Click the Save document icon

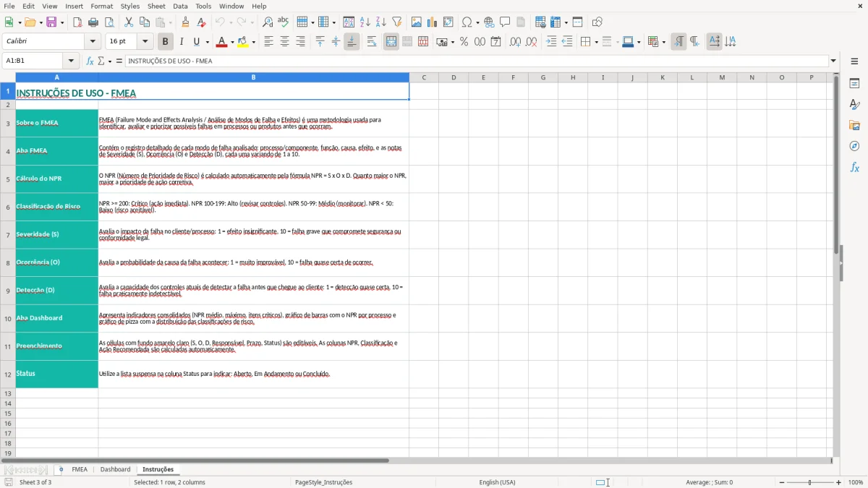tap(51, 22)
